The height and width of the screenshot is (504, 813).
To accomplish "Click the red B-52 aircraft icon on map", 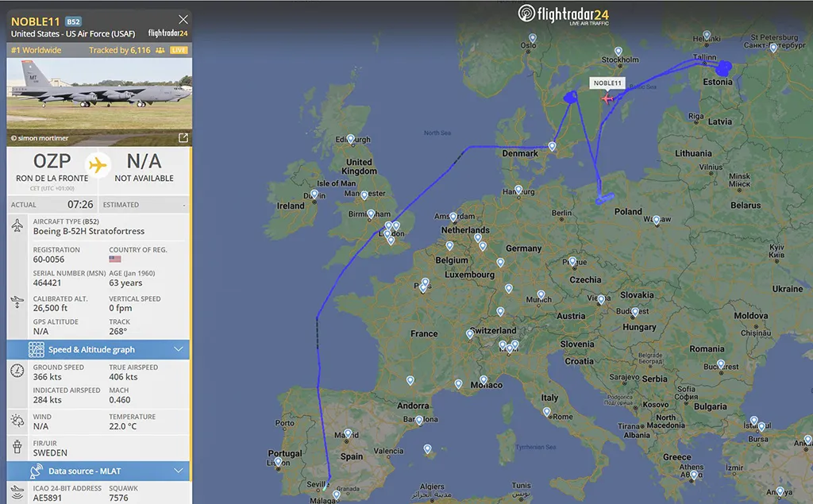I will click(x=607, y=98).
